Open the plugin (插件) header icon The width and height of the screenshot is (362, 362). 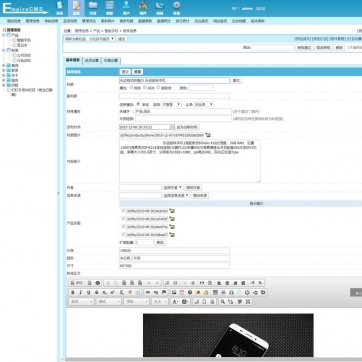click(x=143, y=8)
